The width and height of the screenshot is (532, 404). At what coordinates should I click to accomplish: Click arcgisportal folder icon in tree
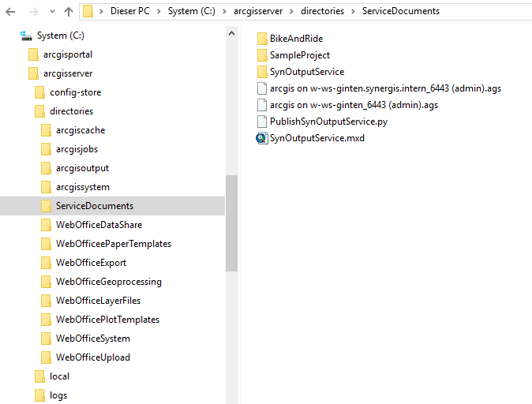[34, 54]
